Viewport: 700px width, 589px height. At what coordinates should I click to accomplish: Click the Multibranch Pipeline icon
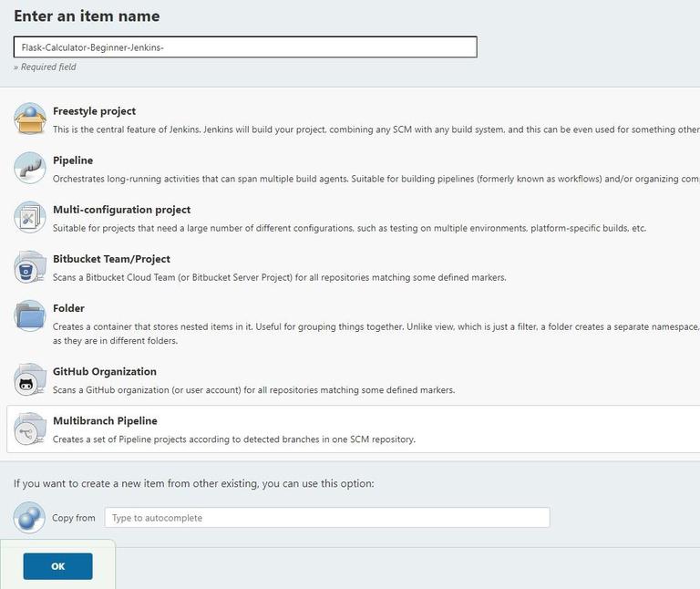29,429
